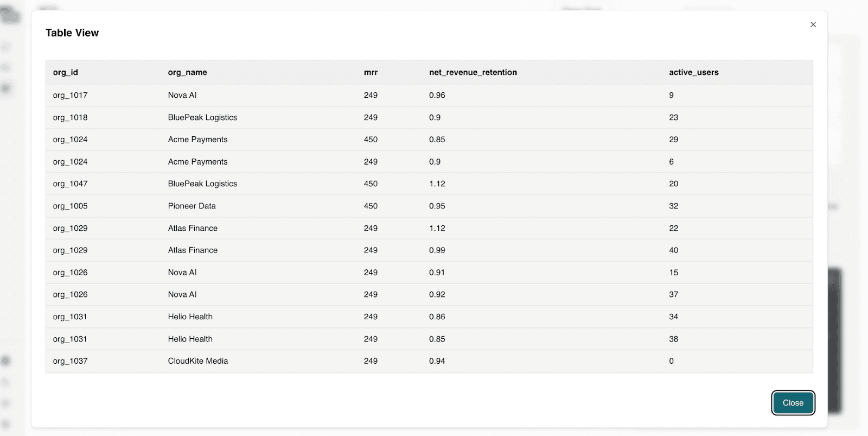
Task: Select mrr 450 in the org_1047 row
Action: (371, 184)
